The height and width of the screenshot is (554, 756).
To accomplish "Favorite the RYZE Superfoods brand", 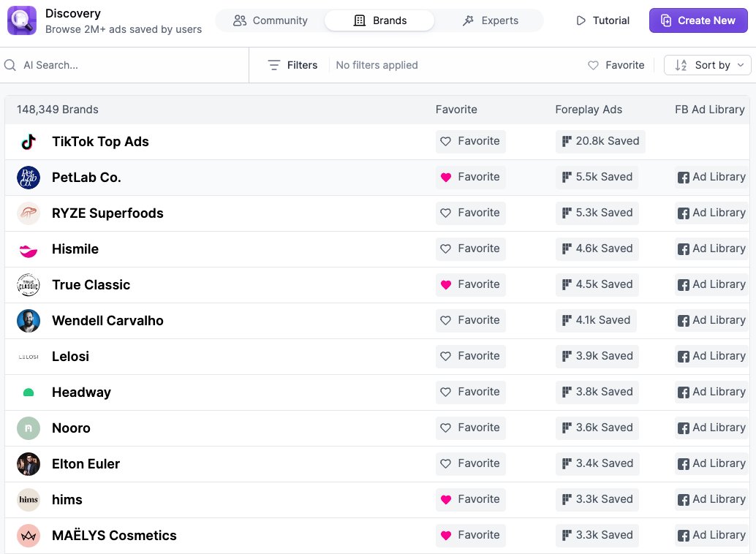I will pyautogui.click(x=471, y=213).
